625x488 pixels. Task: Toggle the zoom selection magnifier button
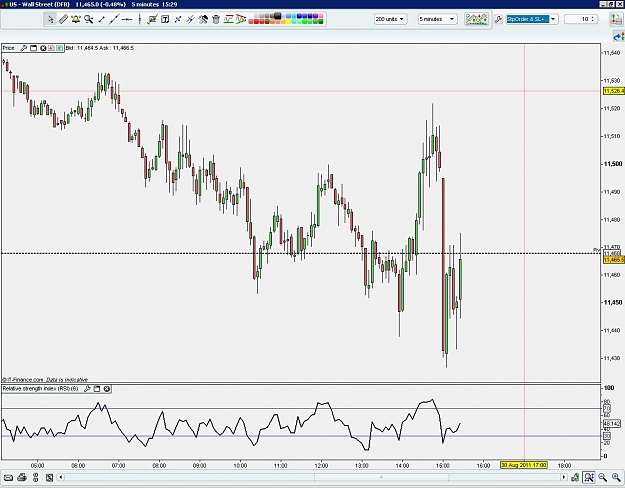pyautogui.click(x=589, y=477)
